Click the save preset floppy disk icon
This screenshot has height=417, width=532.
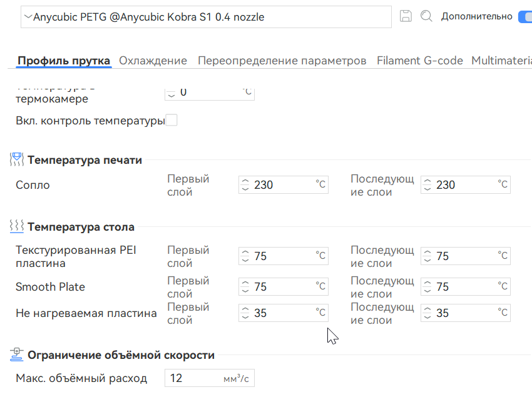tap(406, 17)
